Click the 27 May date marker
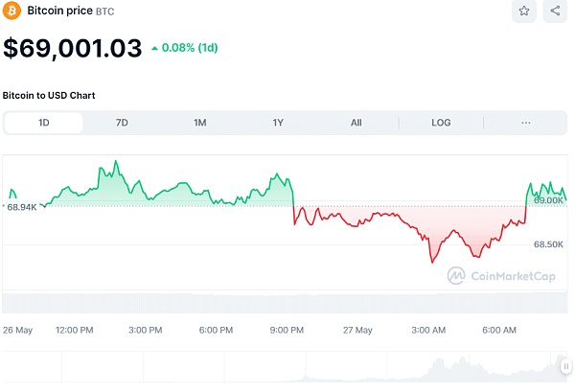Viewport: 575px width, 392px height. coord(356,330)
